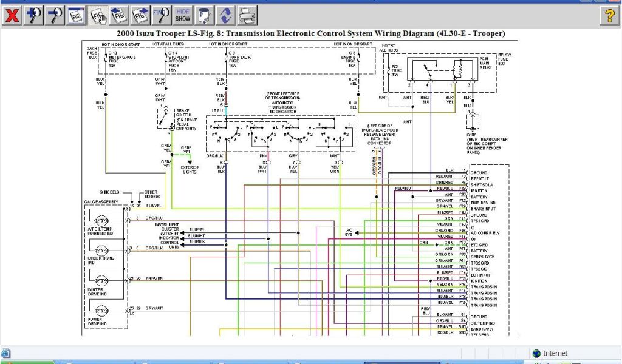Fit the figure to the window
Image resolution: width=622 pixels, height=364 pixels.
coord(77,15)
